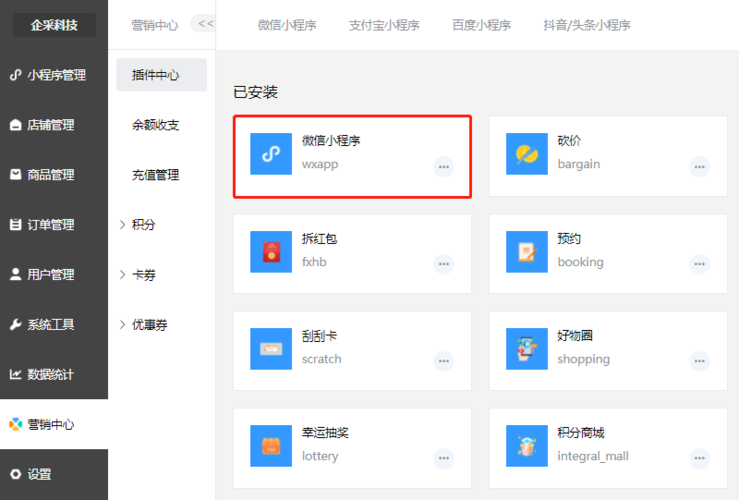Switch to 百度小程序 tab

point(481,25)
